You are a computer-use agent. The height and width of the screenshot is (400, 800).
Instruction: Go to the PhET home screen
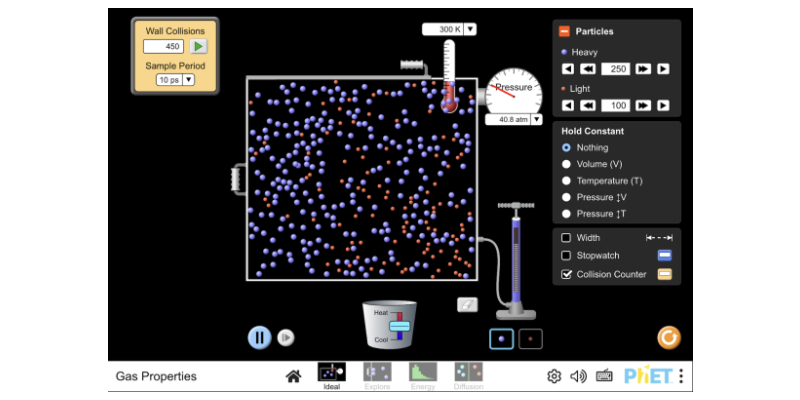click(x=293, y=376)
